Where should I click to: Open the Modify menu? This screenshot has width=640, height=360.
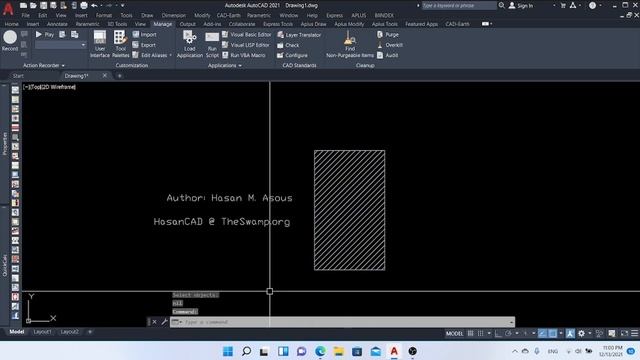tap(202, 15)
